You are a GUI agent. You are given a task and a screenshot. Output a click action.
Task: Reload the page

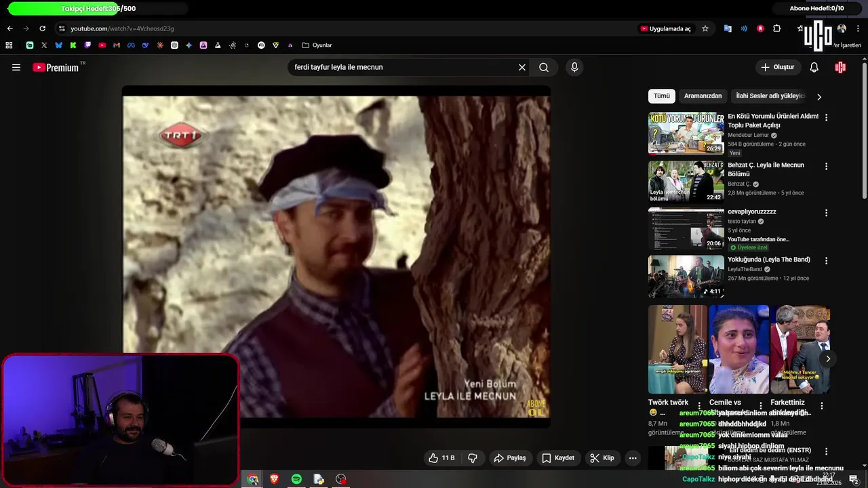point(42,28)
